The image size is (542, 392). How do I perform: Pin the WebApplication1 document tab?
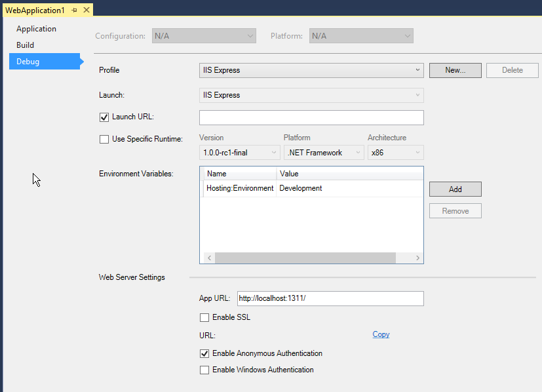(x=75, y=10)
